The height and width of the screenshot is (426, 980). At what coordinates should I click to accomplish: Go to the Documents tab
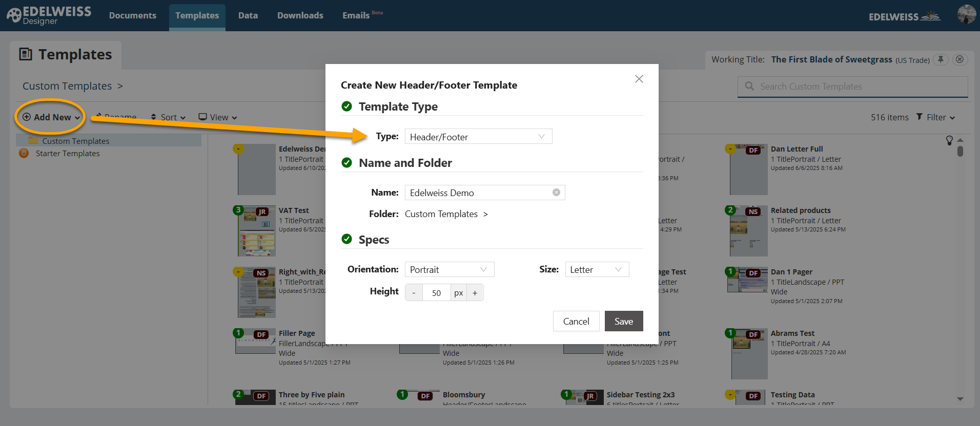[x=133, y=15]
